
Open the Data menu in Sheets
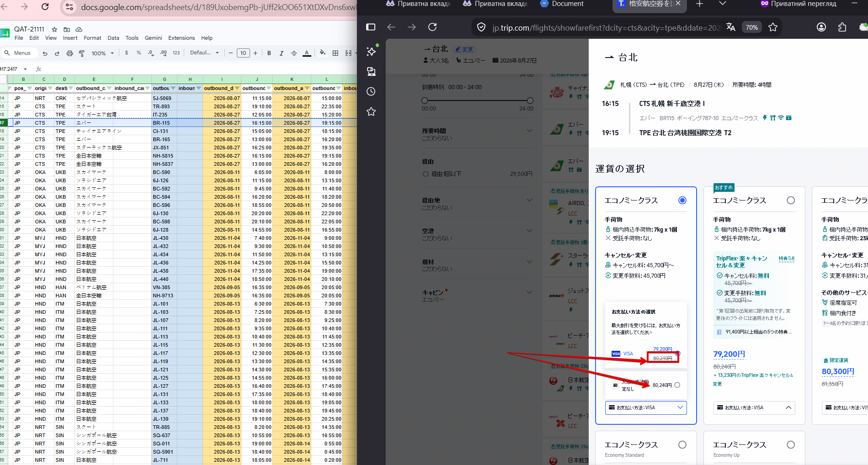(113, 38)
